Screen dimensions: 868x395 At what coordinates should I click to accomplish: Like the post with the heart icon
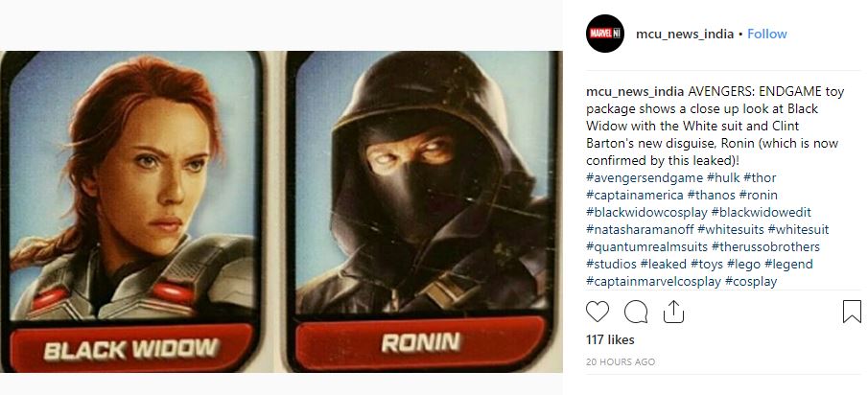pos(598,312)
